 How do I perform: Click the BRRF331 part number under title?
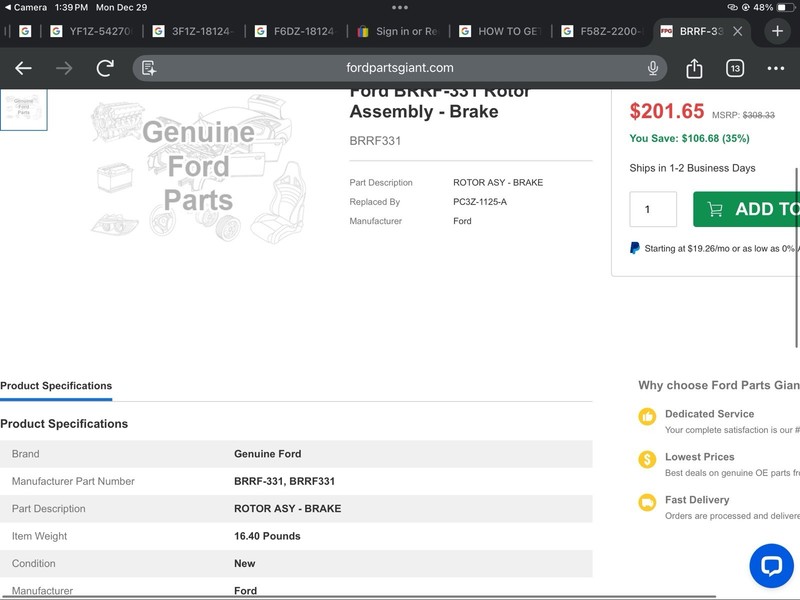tap(375, 141)
